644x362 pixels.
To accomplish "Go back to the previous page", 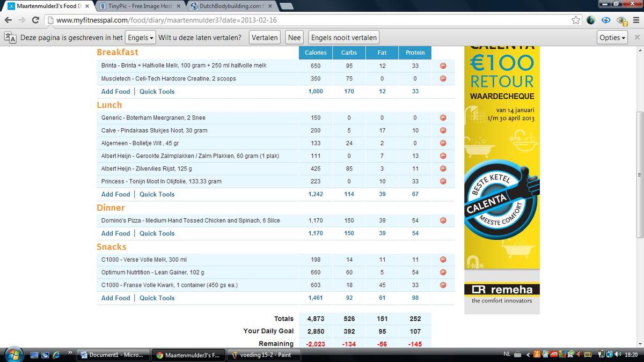I will [x=8, y=20].
